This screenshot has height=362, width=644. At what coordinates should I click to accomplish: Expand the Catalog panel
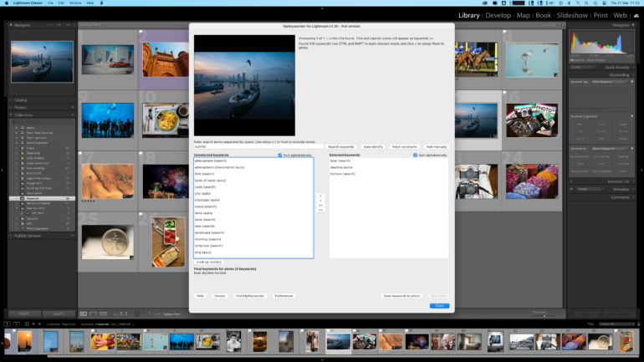[x=11, y=99]
